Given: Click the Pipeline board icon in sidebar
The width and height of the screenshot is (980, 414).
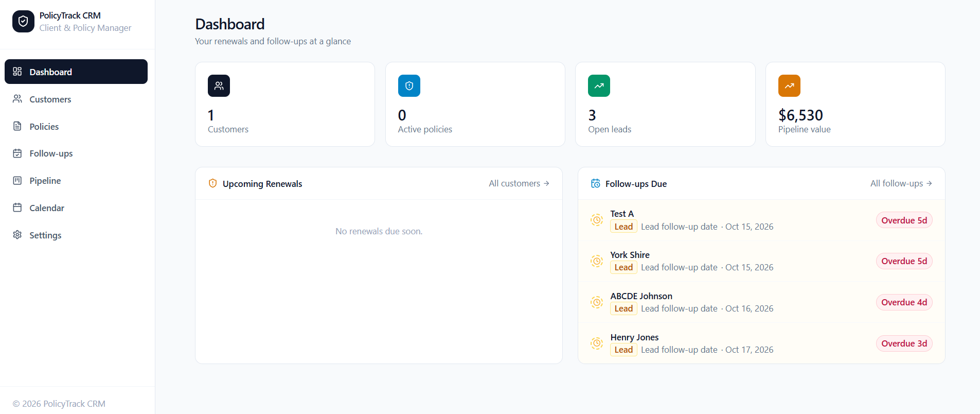Looking at the screenshot, I should click(17, 181).
